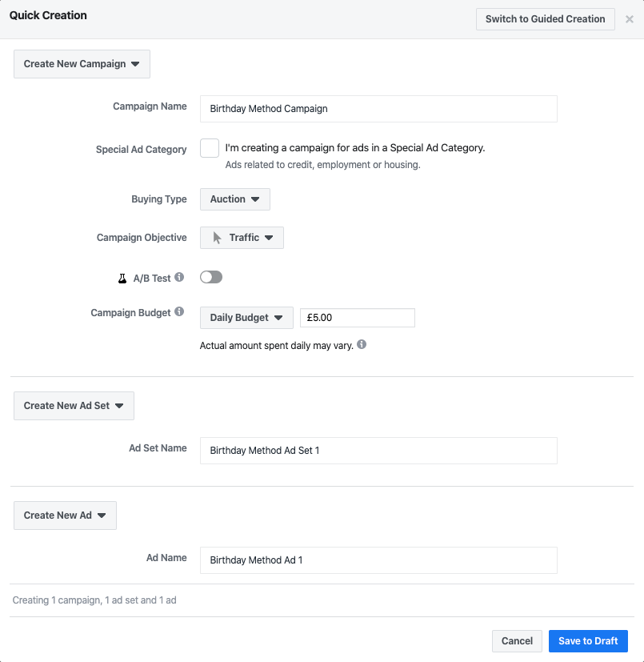This screenshot has height=662, width=644.
Task: Tick the Special Ad Category checkbox
Action: [x=210, y=148]
